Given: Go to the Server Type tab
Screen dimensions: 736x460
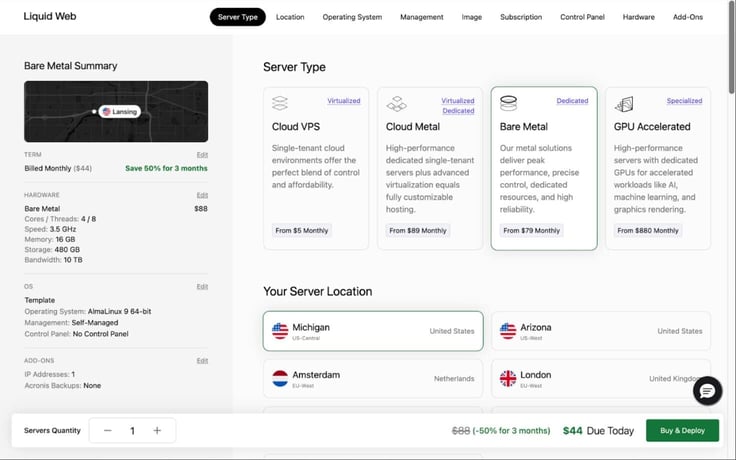Looking at the screenshot, I should click(x=238, y=17).
